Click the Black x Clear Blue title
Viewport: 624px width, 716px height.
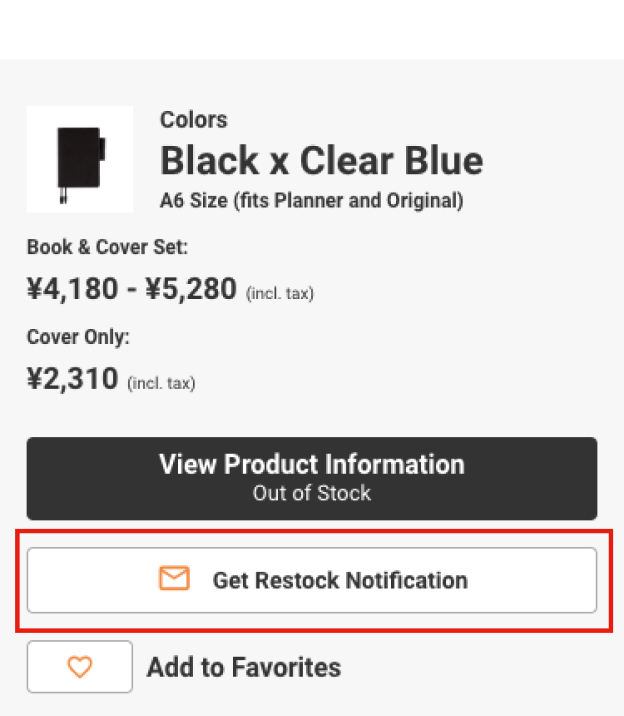click(x=321, y=160)
